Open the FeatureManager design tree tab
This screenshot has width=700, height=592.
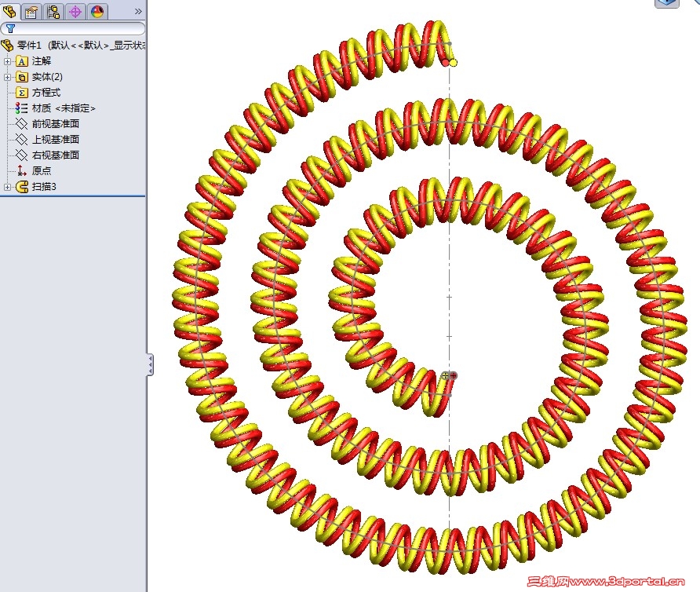[x=10, y=11]
